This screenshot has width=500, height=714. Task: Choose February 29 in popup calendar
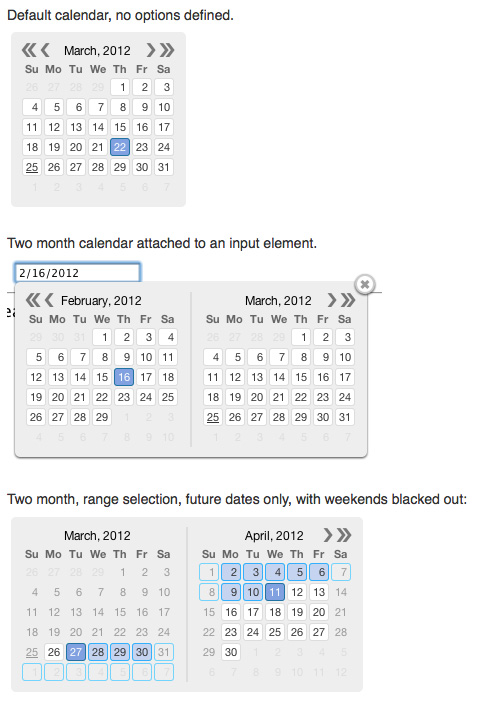[x=102, y=417]
